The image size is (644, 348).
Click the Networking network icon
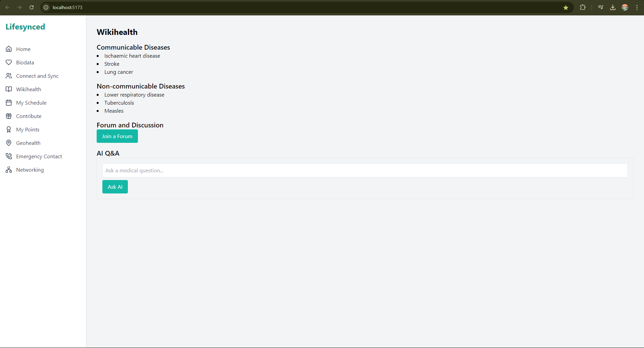coord(9,170)
